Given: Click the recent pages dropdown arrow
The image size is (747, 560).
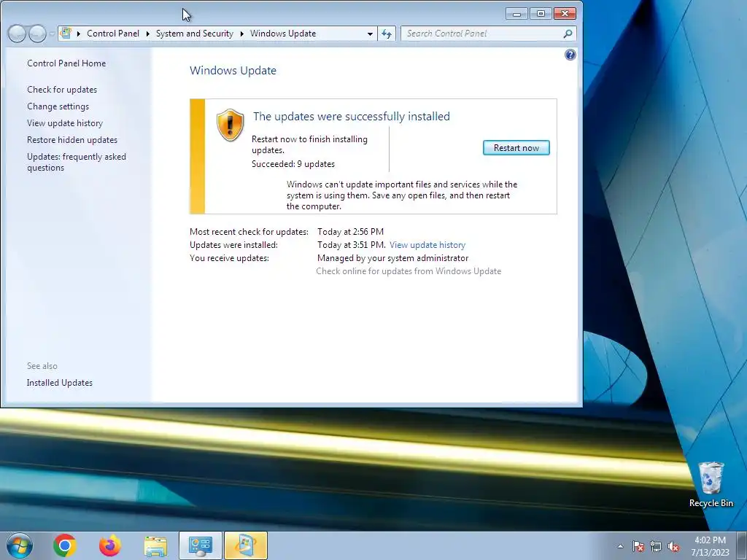Looking at the screenshot, I should click(52, 34).
